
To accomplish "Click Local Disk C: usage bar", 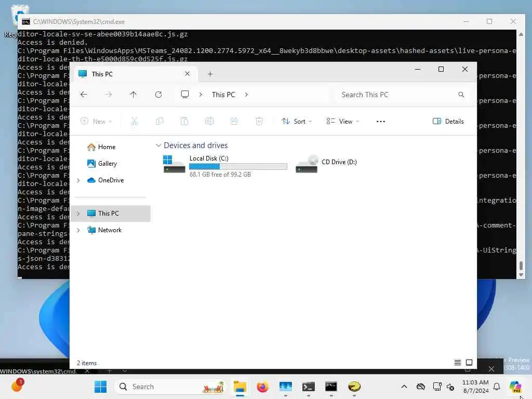I will point(238,167).
